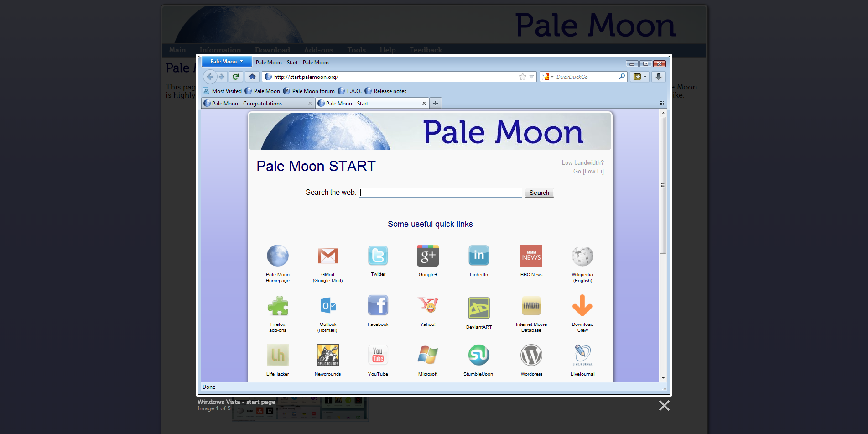This screenshot has height=434, width=868.
Task: Click the scrollbar down arrow
Action: (x=663, y=378)
